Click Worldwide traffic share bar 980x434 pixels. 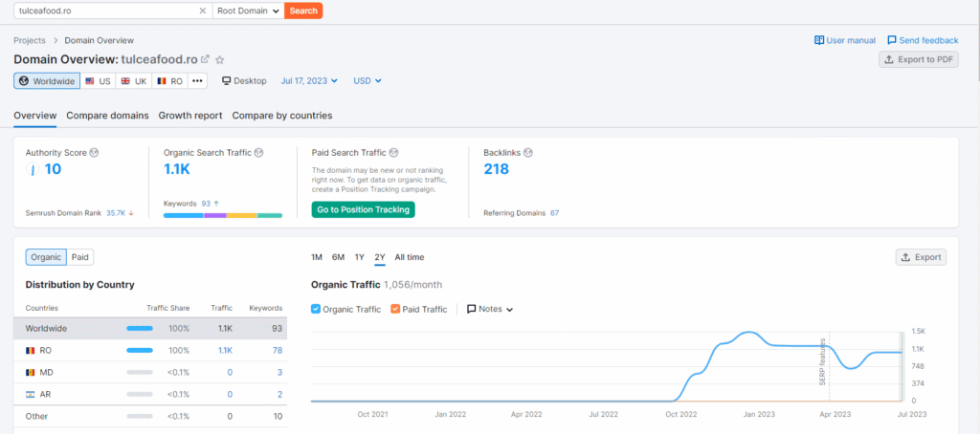pos(140,329)
